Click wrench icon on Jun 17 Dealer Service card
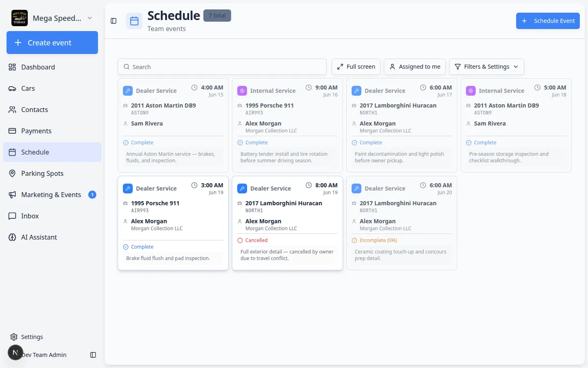 [x=356, y=91]
